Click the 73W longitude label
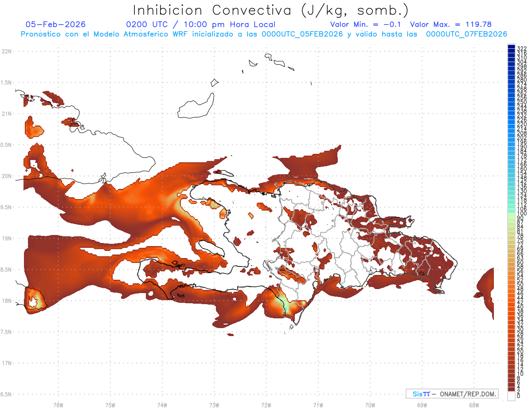532x411 pixels. click(x=214, y=405)
